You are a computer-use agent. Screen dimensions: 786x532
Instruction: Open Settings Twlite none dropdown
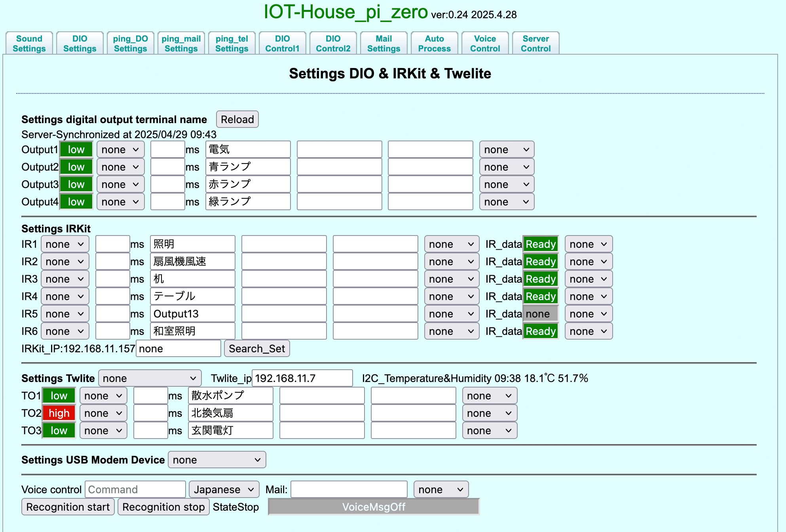click(x=150, y=378)
